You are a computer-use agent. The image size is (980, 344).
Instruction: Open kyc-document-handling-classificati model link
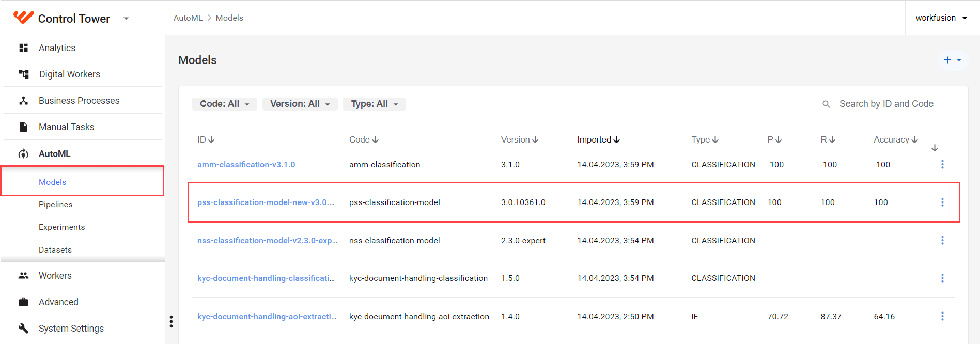coord(266,278)
